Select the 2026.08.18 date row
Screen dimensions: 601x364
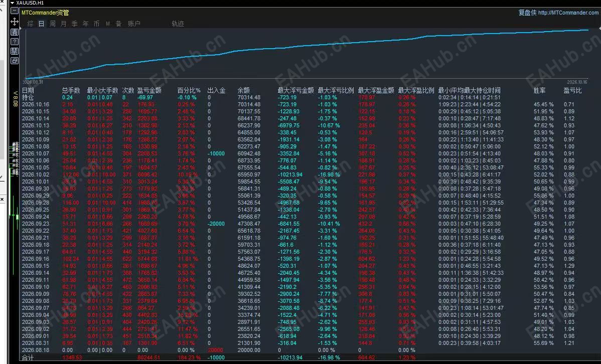click(36, 350)
